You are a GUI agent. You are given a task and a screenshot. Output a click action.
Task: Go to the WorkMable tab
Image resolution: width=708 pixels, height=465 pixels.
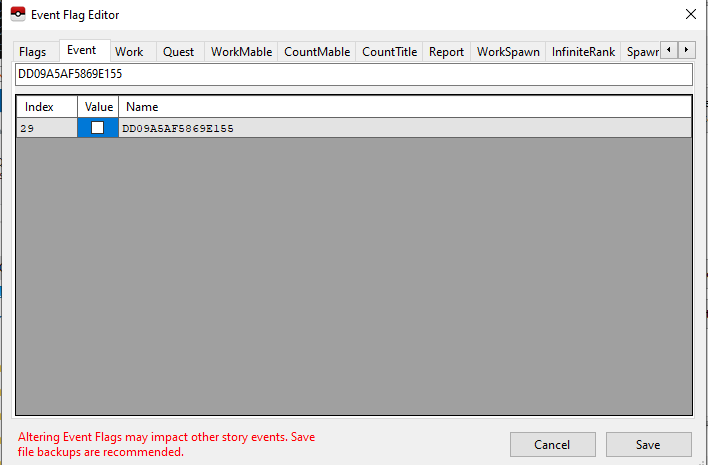tap(241, 52)
